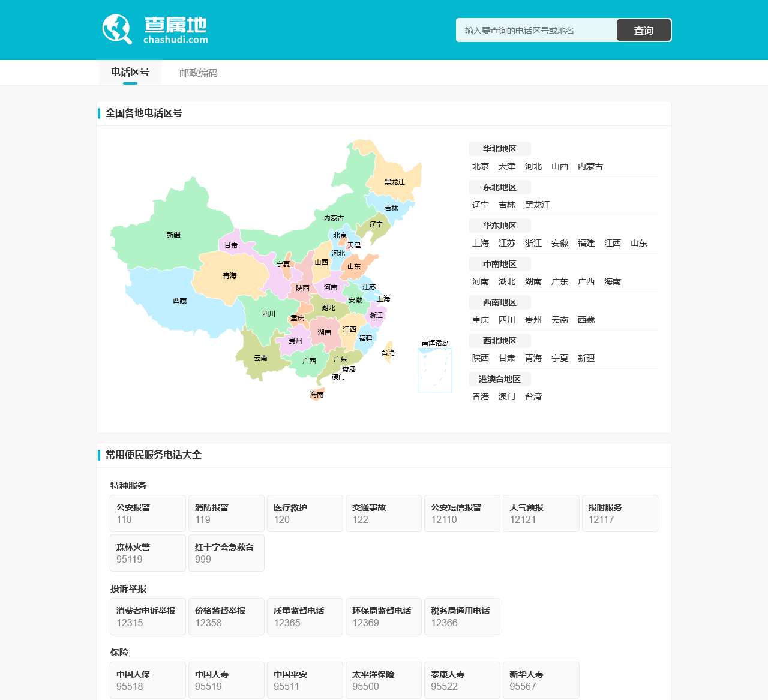This screenshot has width=768, height=700.
Task: Switch to the 电话区号 tab
Action: click(x=130, y=72)
